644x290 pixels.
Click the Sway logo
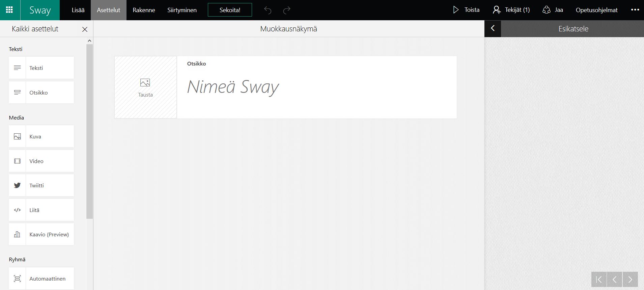point(40,10)
